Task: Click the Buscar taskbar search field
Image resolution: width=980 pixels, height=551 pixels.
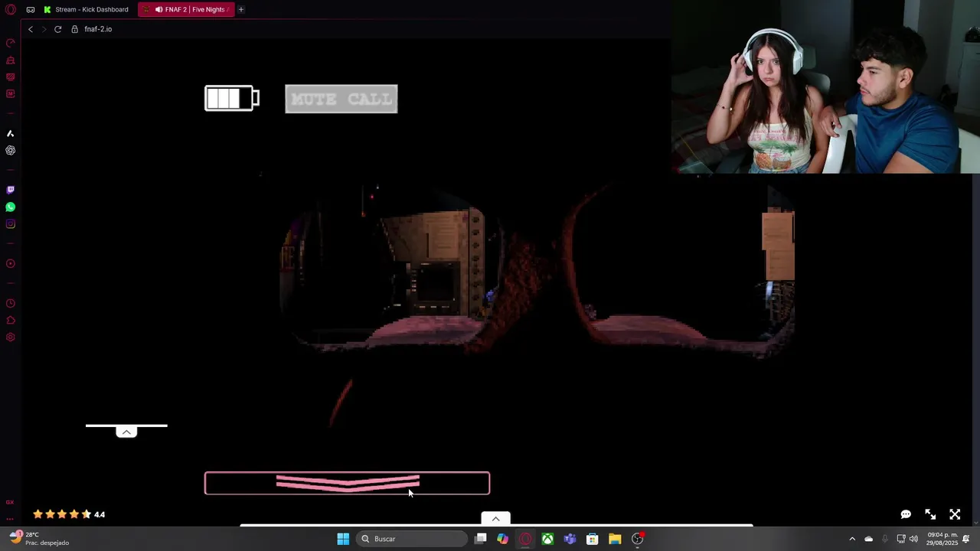Action: pyautogui.click(x=413, y=539)
